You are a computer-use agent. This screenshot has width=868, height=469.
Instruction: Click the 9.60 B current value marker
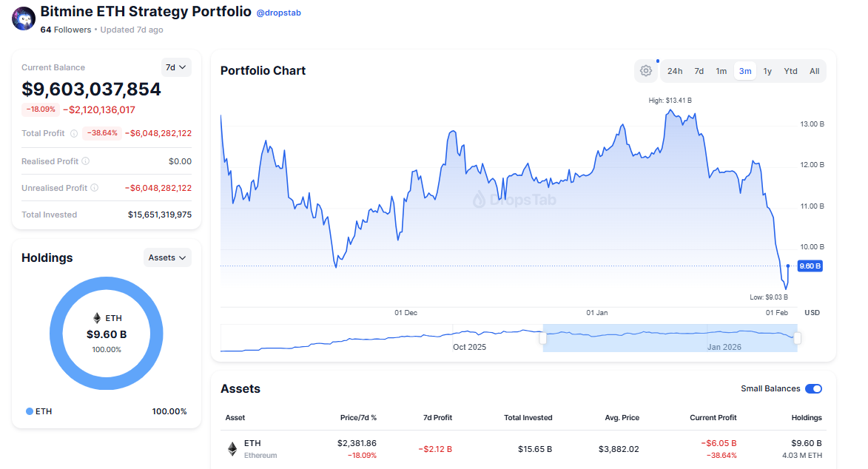pos(810,266)
